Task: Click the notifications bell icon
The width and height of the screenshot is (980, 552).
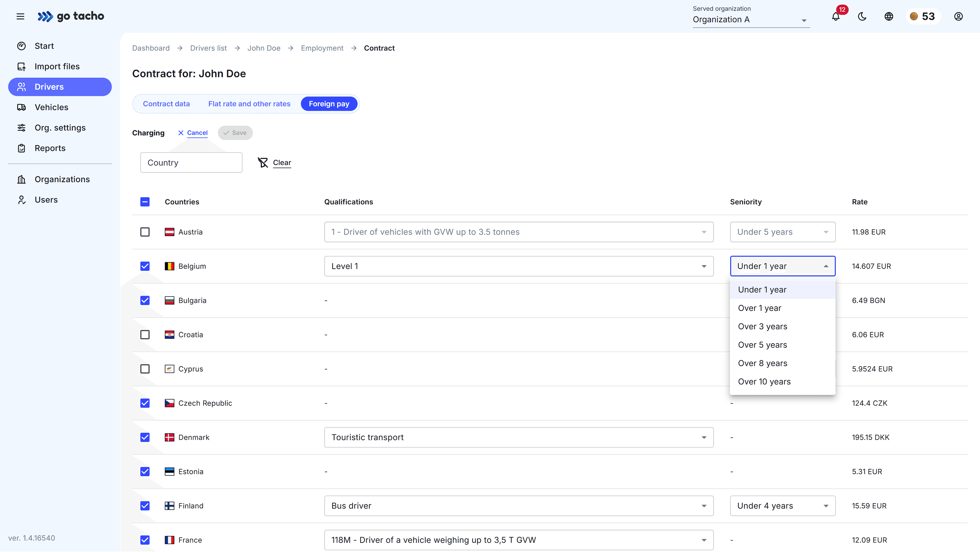Action: pos(836,17)
